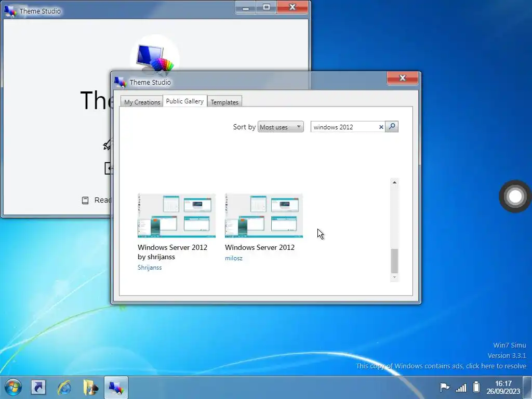532x399 pixels.
Task: Click the title Windows Server 2012 by shrijanss
Action: [172, 252]
